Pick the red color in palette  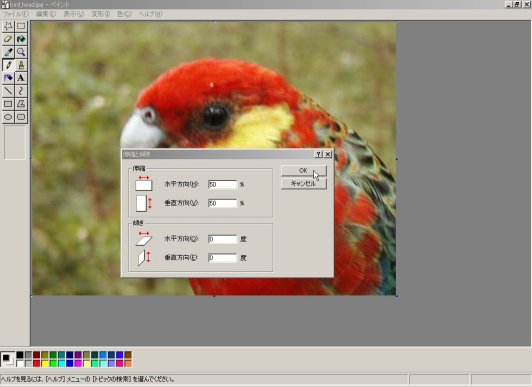click(37, 364)
